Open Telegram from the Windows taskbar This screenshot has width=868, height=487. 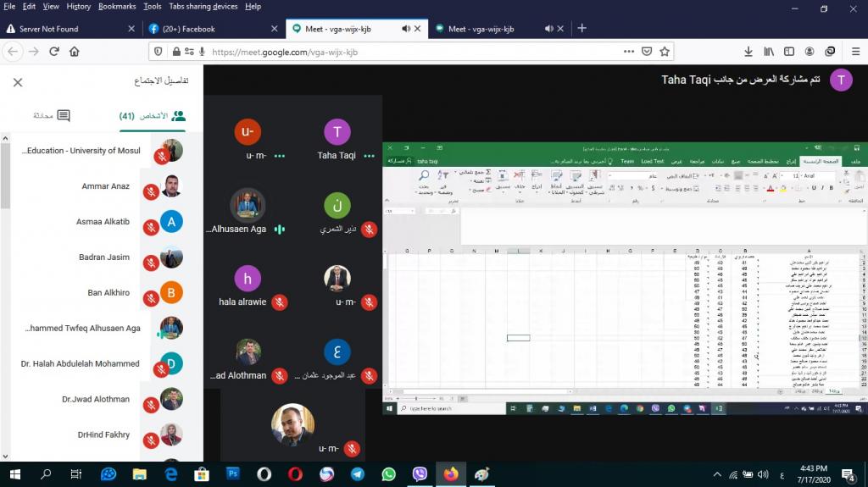coord(358,474)
